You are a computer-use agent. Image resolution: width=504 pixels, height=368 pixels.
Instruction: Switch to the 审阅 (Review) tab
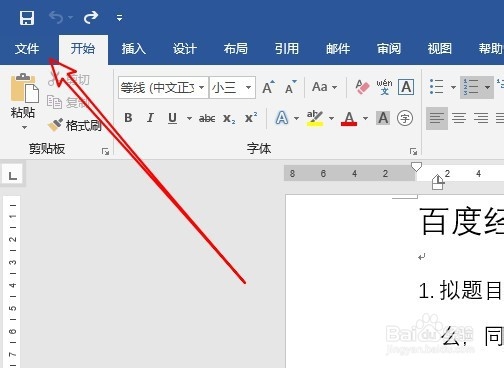pos(389,49)
